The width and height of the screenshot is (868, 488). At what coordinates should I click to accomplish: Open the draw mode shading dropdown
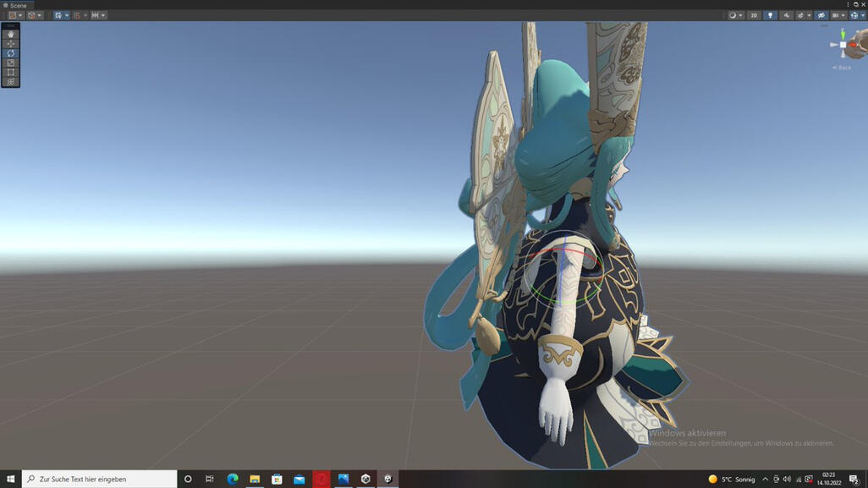735,15
